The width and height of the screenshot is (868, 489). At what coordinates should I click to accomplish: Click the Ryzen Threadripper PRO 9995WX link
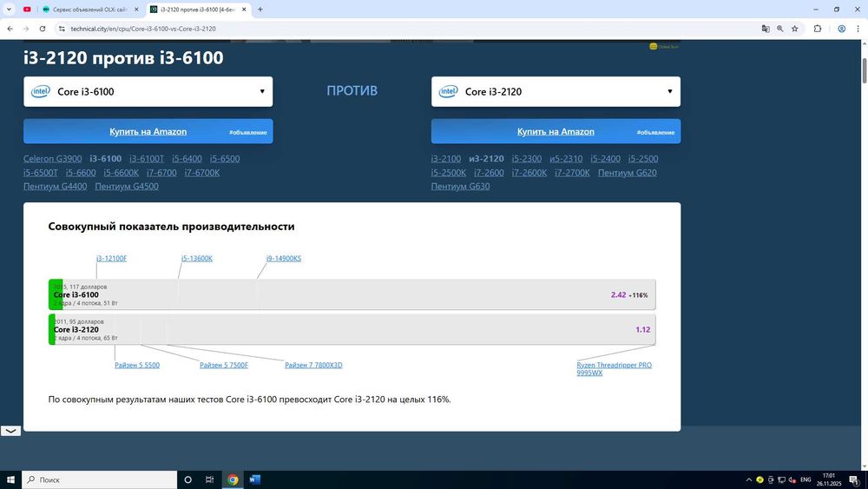click(615, 369)
